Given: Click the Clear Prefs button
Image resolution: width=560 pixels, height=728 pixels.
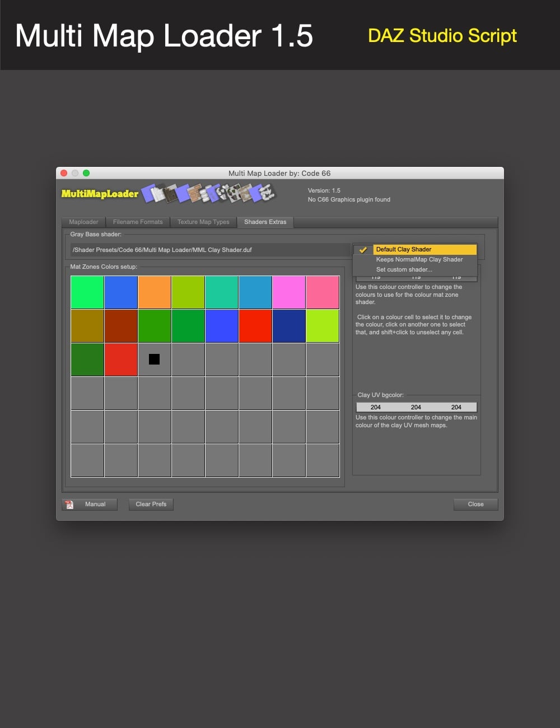Looking at the screenshot, I should (x=151, y=504).
